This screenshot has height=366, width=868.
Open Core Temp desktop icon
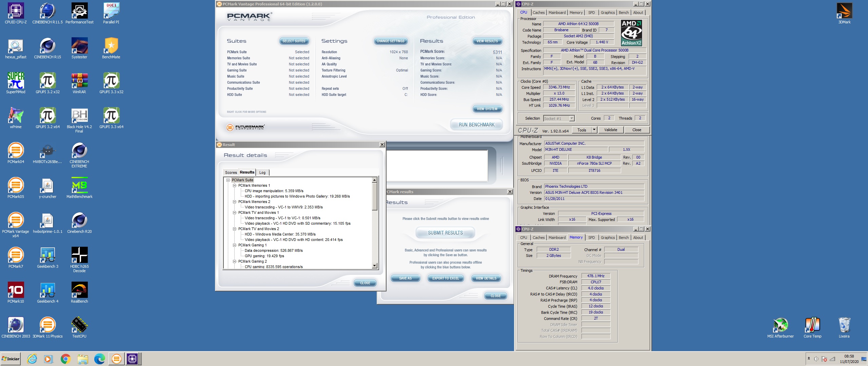click(812, 328)
